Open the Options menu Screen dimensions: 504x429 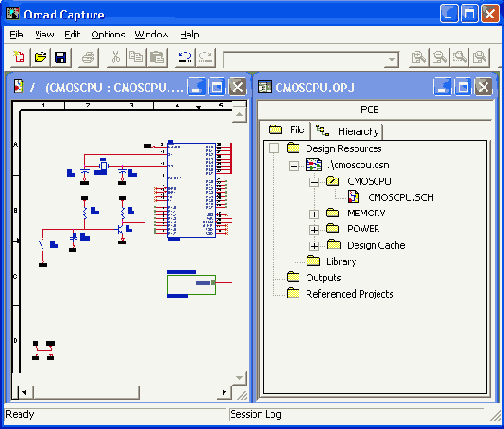tap(108, 35)
